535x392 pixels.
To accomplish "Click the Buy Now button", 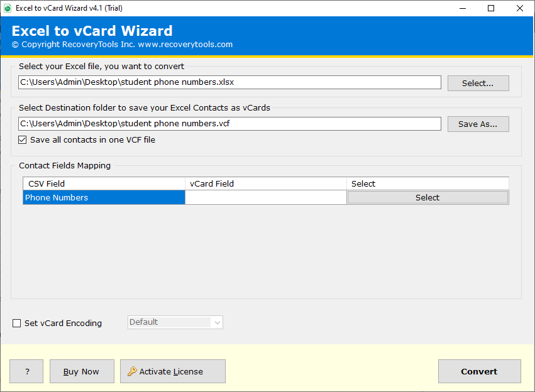I will [82, 371].
